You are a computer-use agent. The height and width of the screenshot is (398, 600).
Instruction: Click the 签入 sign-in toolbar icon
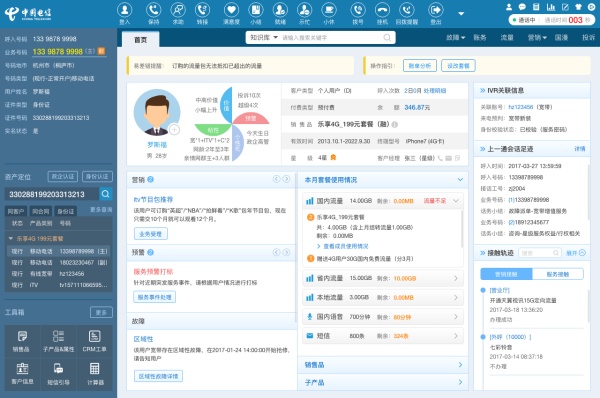pos(124,10)
